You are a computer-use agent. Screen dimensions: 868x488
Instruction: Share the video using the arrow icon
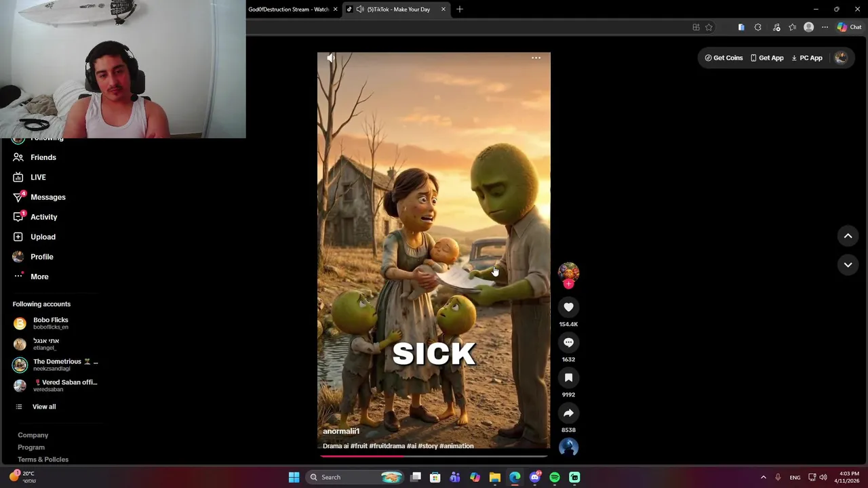[568, 413]
